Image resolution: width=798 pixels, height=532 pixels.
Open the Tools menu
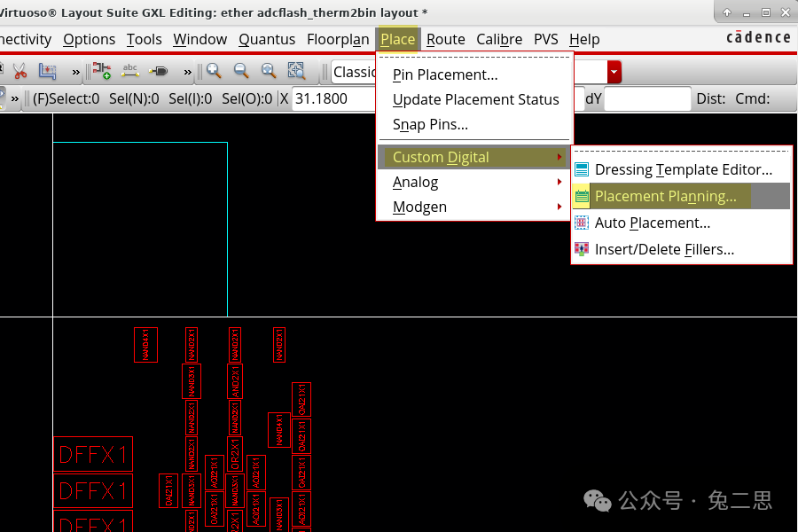144,39
